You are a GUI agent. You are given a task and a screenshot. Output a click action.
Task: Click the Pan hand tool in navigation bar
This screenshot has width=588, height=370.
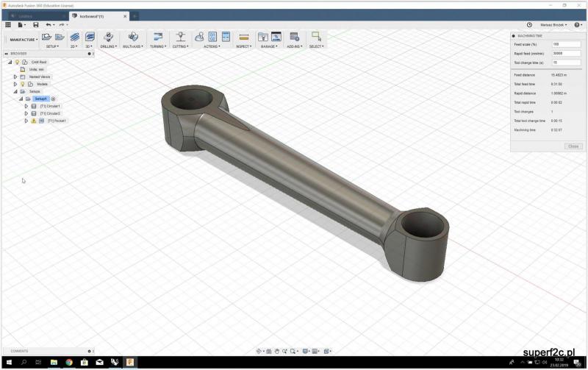tap(278, 351)
